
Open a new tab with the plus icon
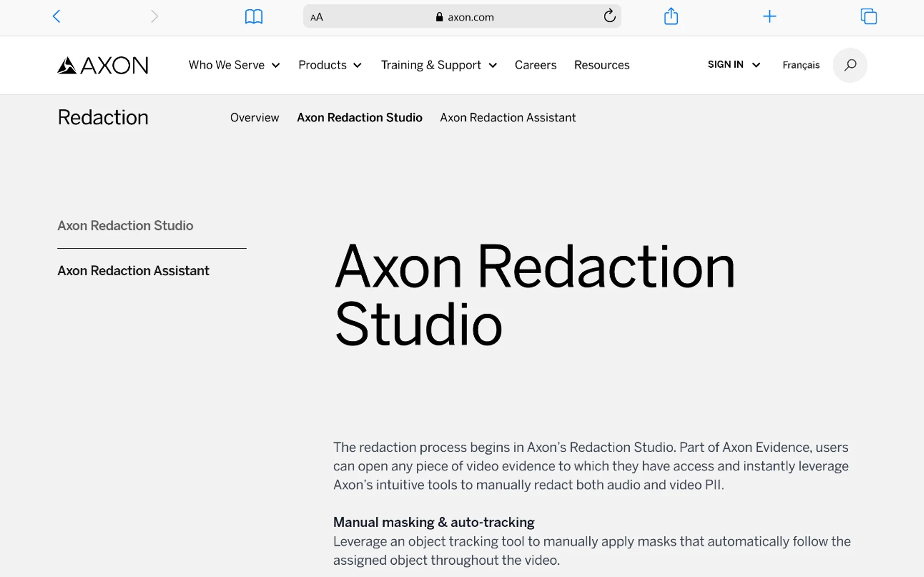pos(769,16)
